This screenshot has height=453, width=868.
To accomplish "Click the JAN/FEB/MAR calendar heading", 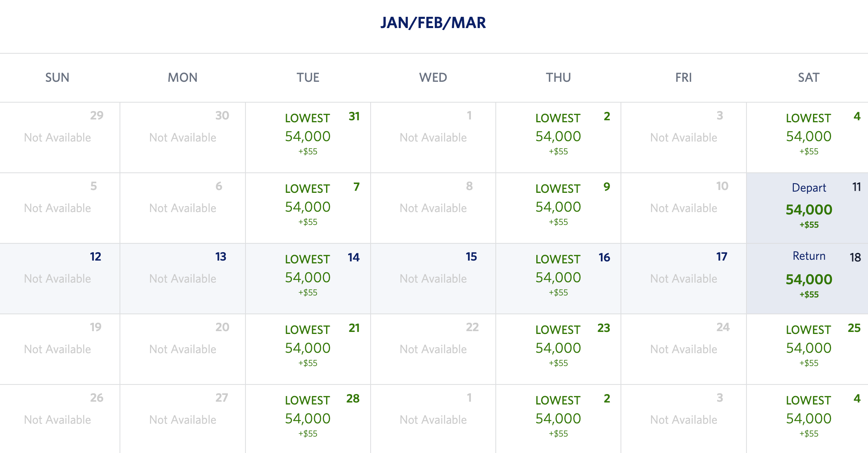I will [x=433, y=23].
